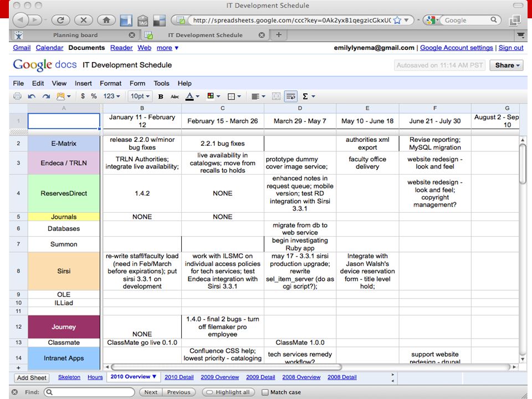Bookmark this page with the star icon
532x399 pixels.
(x=397, y=21)
